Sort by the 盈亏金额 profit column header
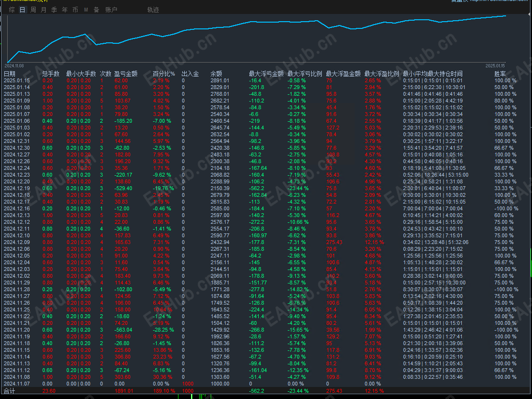532x399 pixels. click(x=126, y=74)
